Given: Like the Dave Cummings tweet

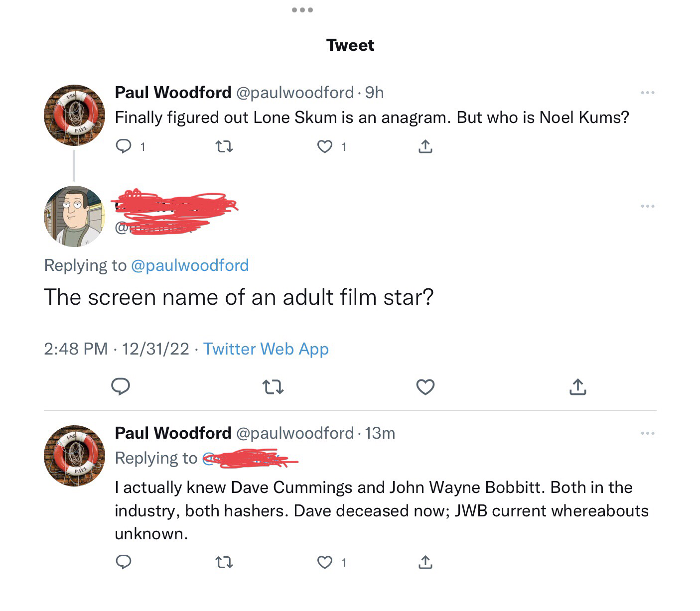Looking at the screenshot, I should (x=325, y=563).
